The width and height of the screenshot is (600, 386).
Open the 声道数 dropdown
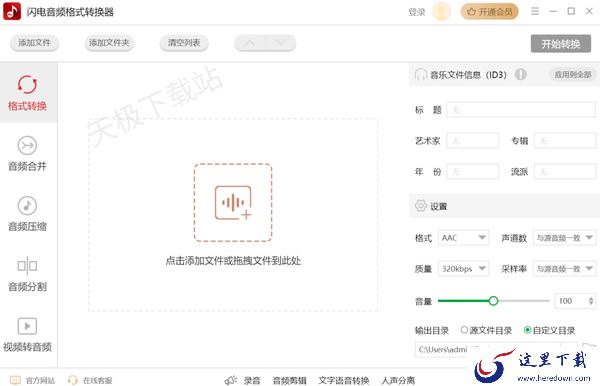[x=564, y=238]
